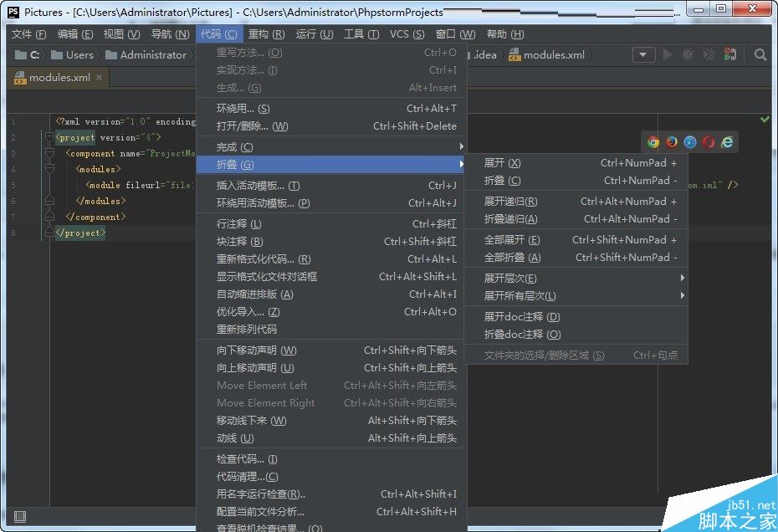Open the 导航 (N) menu

(x=170, y=33)
